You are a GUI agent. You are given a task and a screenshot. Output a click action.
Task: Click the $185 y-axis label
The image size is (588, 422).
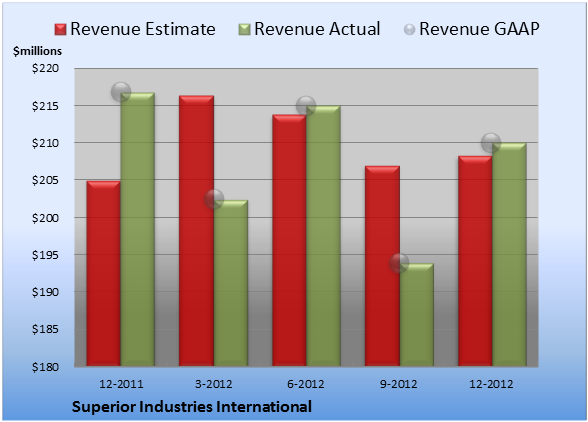pos(45,329)
